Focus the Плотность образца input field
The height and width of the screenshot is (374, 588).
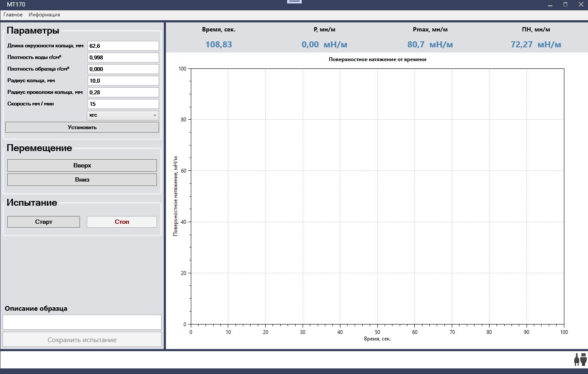point(123,69)
